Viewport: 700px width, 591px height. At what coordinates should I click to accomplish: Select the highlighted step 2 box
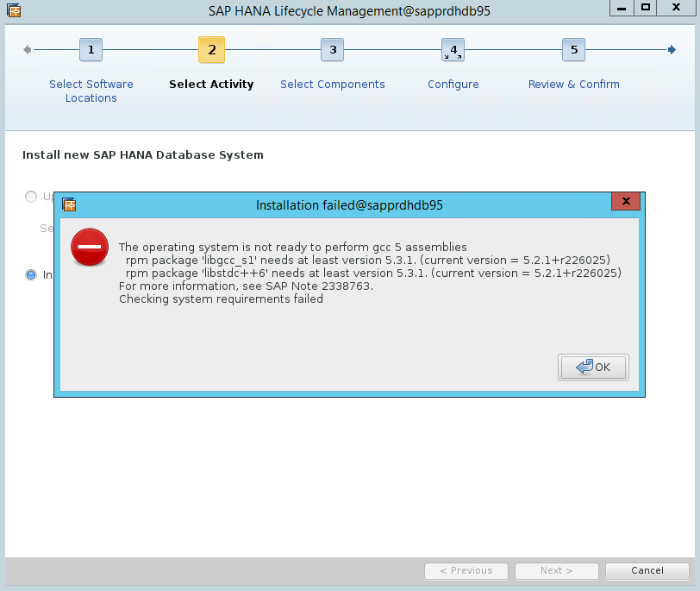coord(211,49)
